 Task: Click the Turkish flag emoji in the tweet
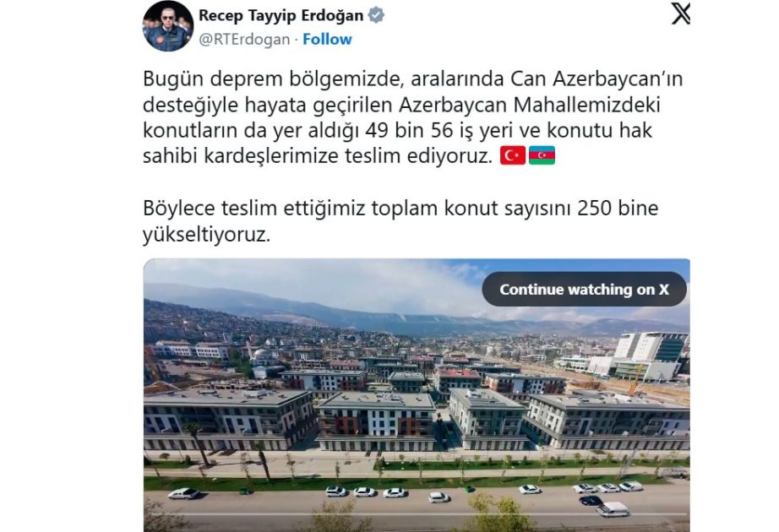pos(513,155)
